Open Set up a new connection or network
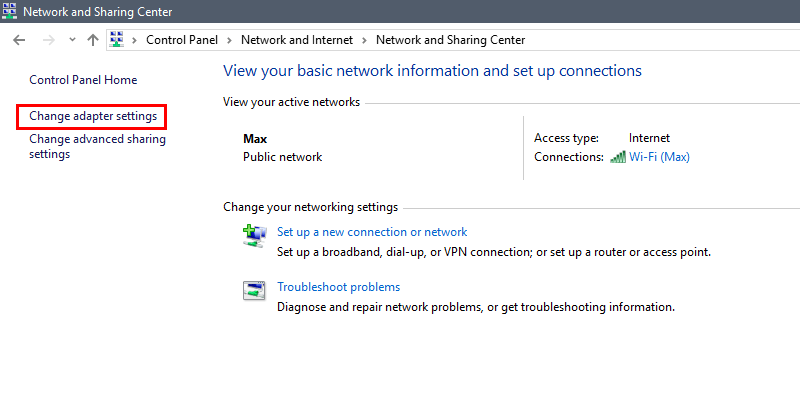 [372, 232]
